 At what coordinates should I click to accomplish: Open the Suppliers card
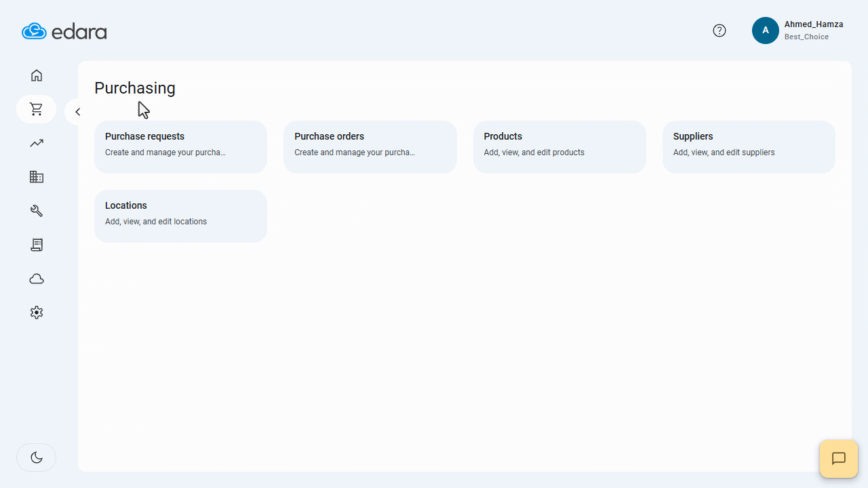749,147
